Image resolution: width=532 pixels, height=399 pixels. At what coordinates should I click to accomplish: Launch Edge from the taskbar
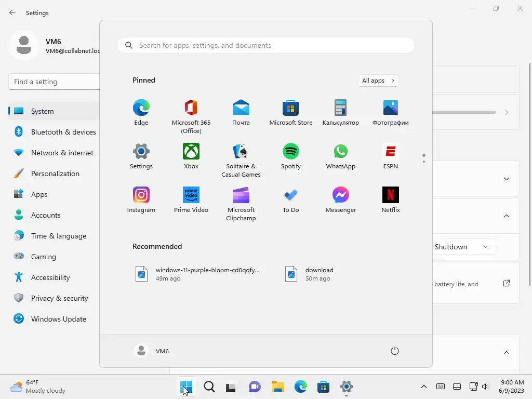click(x=301, y=387)
